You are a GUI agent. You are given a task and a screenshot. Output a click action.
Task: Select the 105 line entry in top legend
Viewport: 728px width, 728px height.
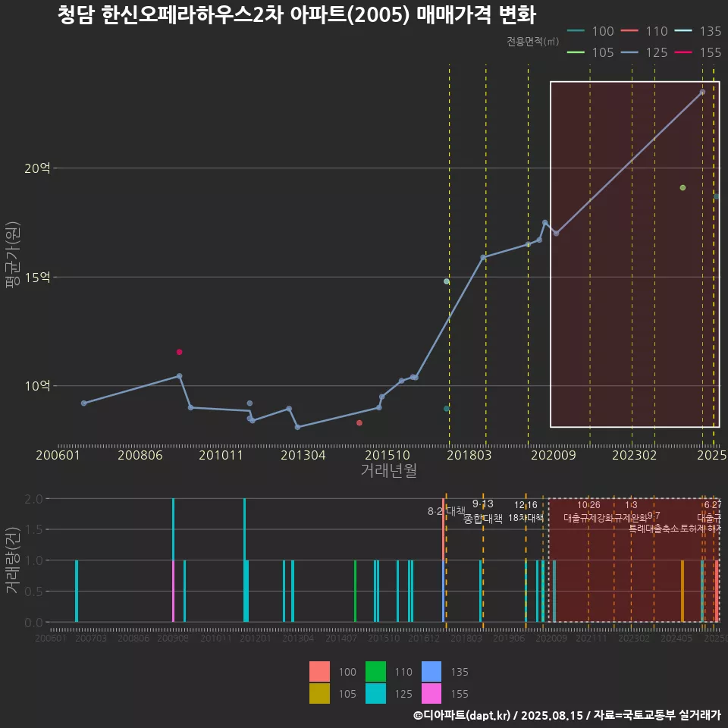pos(591,52)
